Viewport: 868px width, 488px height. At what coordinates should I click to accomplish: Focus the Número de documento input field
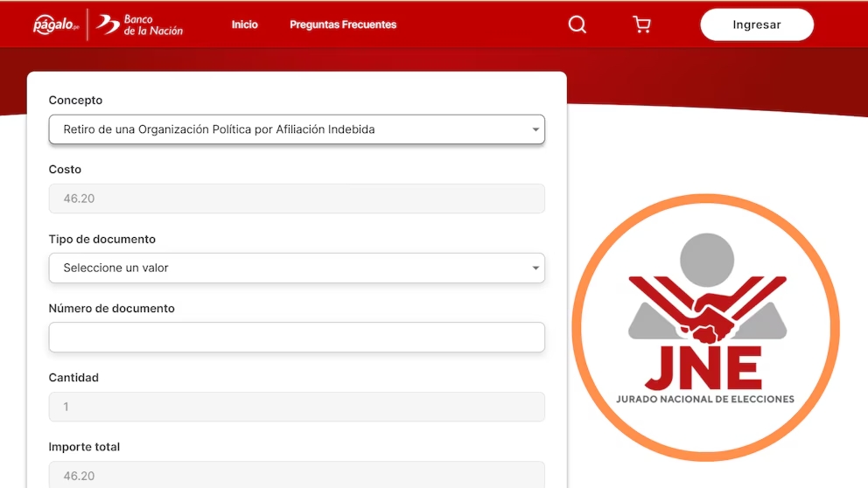click(297, 338)
